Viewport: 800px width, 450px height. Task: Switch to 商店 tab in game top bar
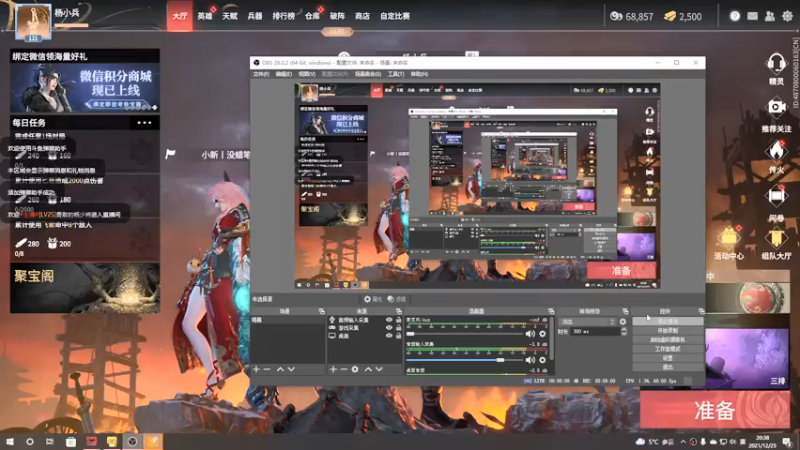coord(362,16)
